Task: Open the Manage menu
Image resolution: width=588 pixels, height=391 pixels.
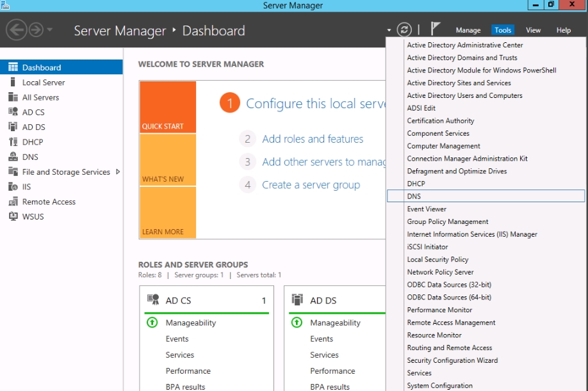Action: click(468, 30)
